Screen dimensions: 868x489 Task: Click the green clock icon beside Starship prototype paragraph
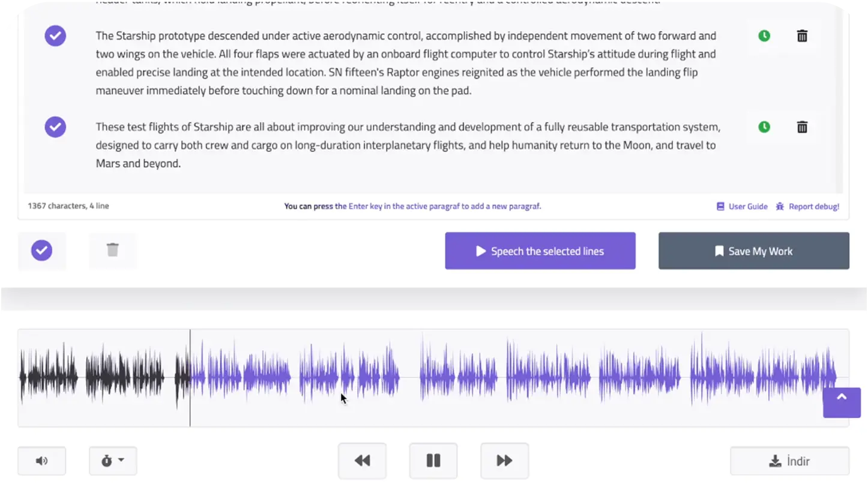(x=764, y=36)
